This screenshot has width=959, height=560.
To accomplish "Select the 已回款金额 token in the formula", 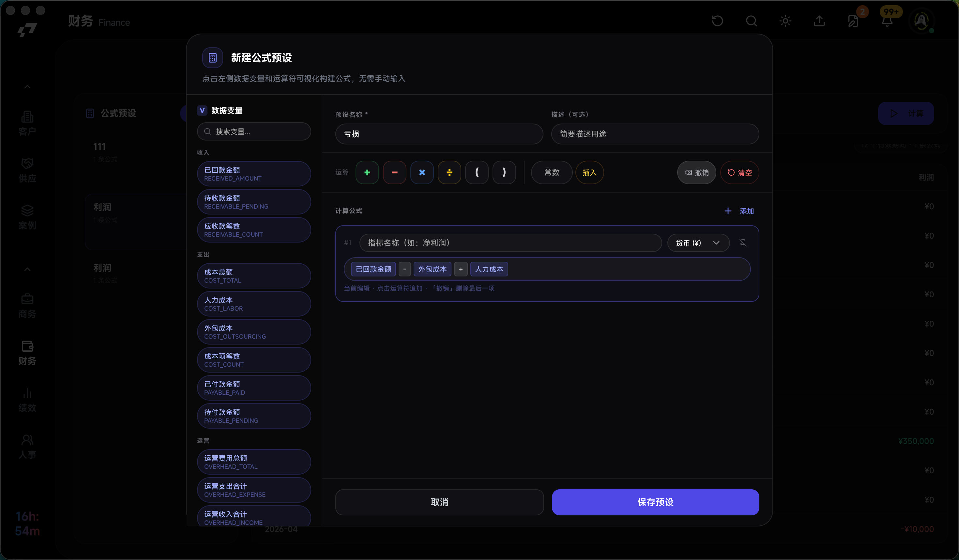I will [373, 269].
